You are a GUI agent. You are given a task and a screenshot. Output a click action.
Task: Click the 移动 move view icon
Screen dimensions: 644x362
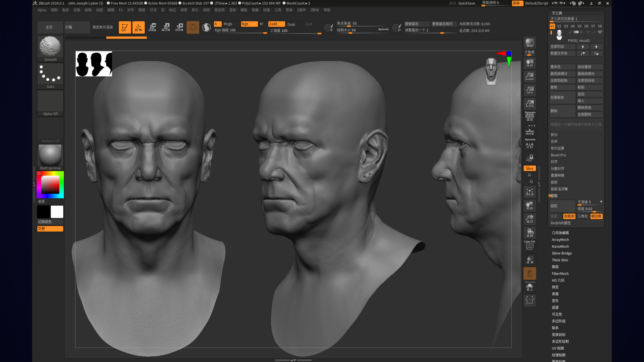tap(529, 206)
